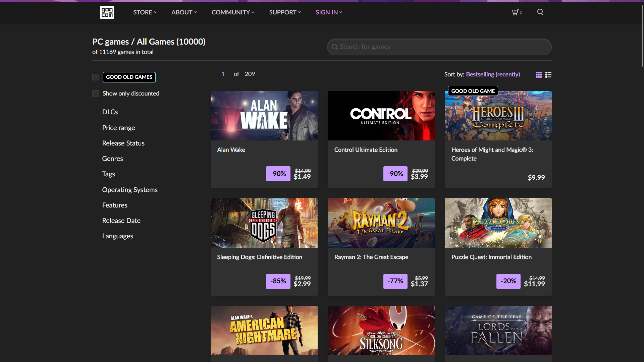Open the SUPPORT dropdown menu

coord(285,12)
